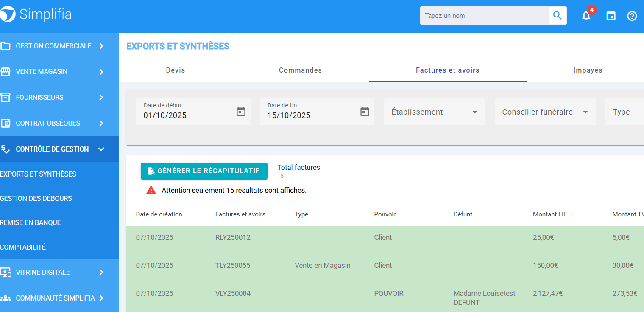Open the Type filter dropdown
644x312 pixels.
(x=623, y=112)
